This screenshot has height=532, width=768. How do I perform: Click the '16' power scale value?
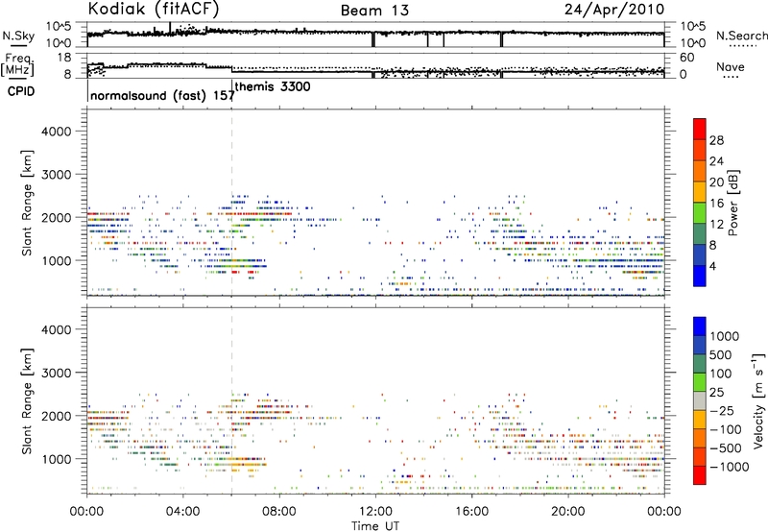[716, 204]
